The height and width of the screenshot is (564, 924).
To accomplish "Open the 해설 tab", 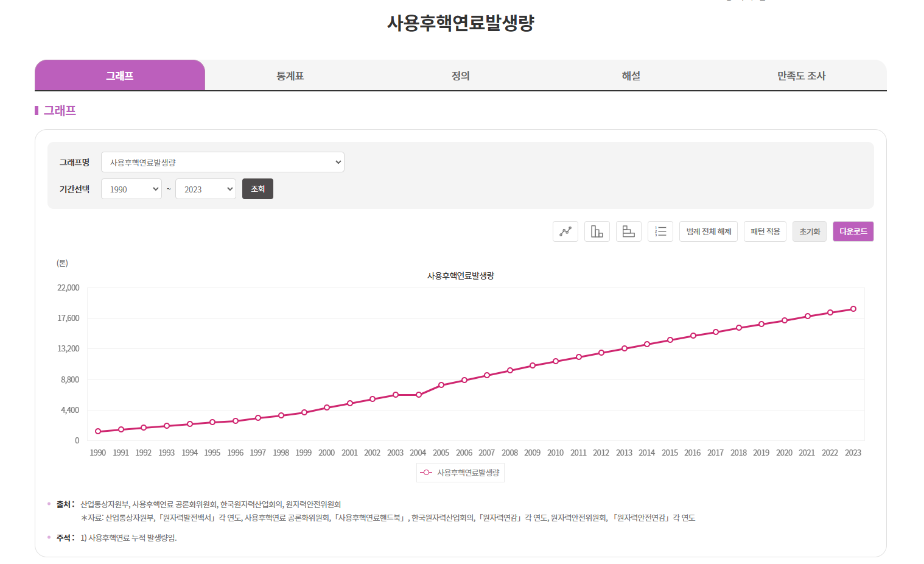I will pos(631,76).
